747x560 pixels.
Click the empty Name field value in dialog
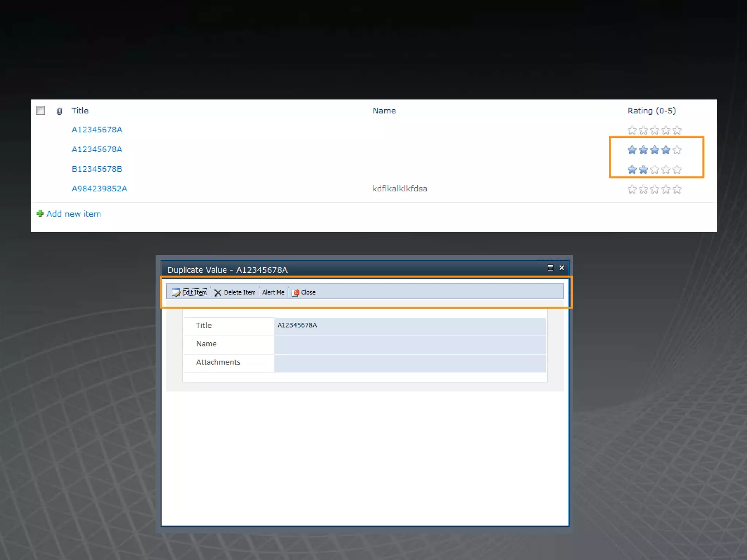pos(410,345)
